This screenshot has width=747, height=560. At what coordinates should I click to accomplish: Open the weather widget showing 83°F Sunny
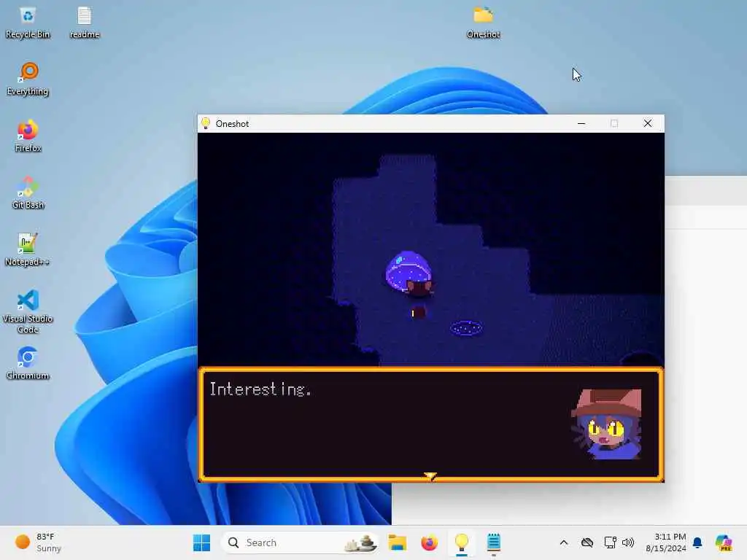coord(38,542)
